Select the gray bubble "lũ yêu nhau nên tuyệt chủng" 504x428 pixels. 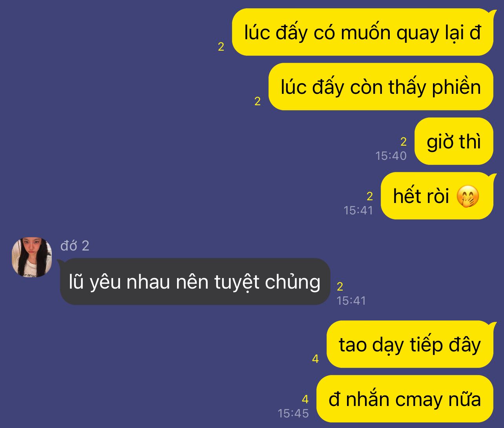(195, 282)
